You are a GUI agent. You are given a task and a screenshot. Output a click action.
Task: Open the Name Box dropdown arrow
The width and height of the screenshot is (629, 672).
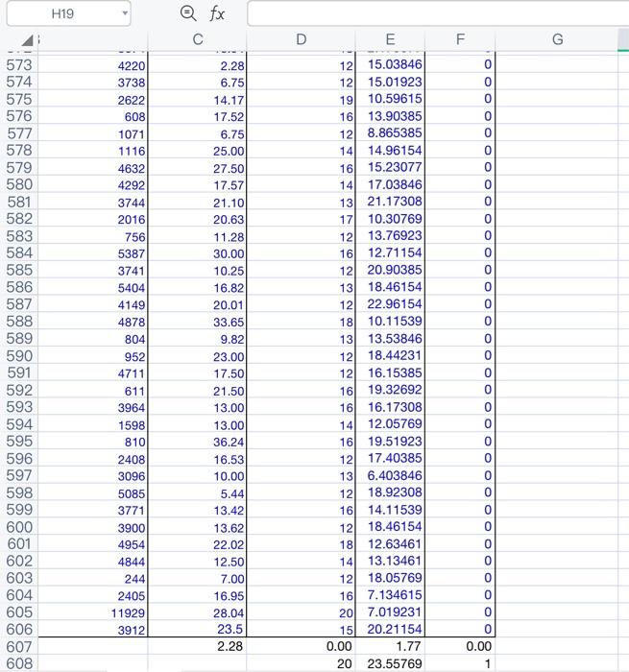click(125, 13)
